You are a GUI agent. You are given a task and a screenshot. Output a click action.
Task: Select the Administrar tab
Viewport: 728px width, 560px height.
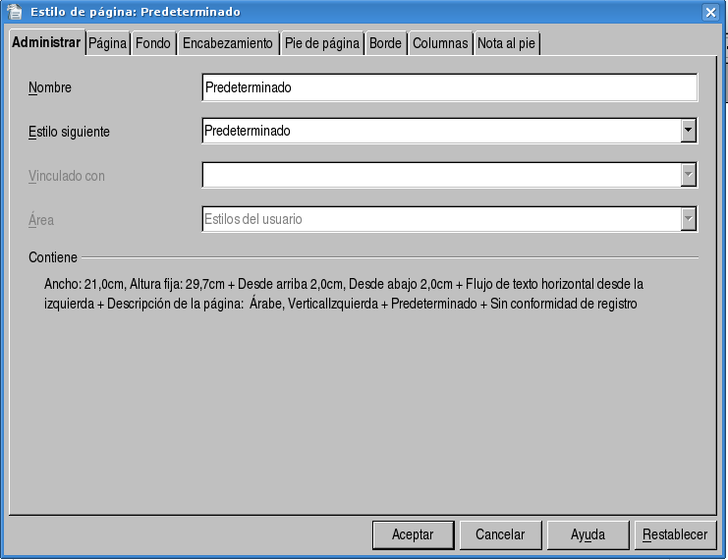45,43
